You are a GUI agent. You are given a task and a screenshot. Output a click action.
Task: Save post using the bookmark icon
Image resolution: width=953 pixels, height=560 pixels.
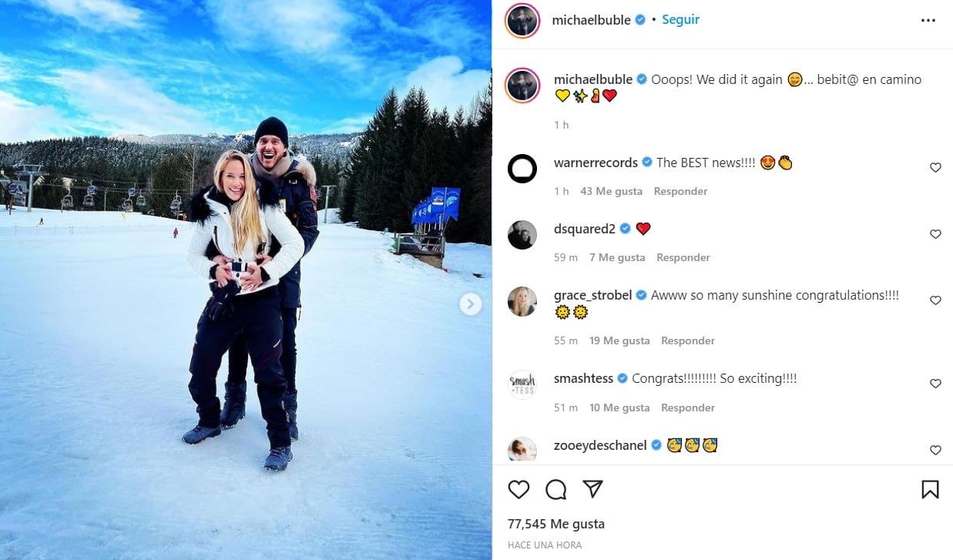click(930, 490)
